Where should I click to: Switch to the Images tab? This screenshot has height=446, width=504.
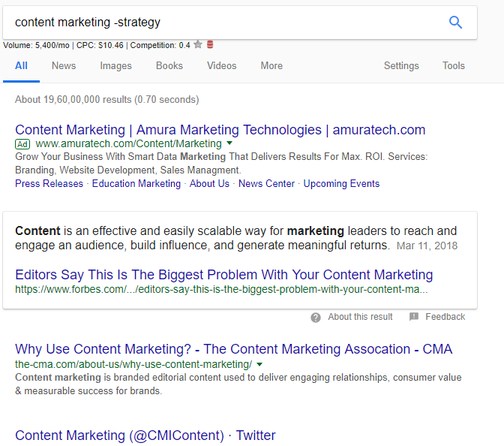coord(115,65)
